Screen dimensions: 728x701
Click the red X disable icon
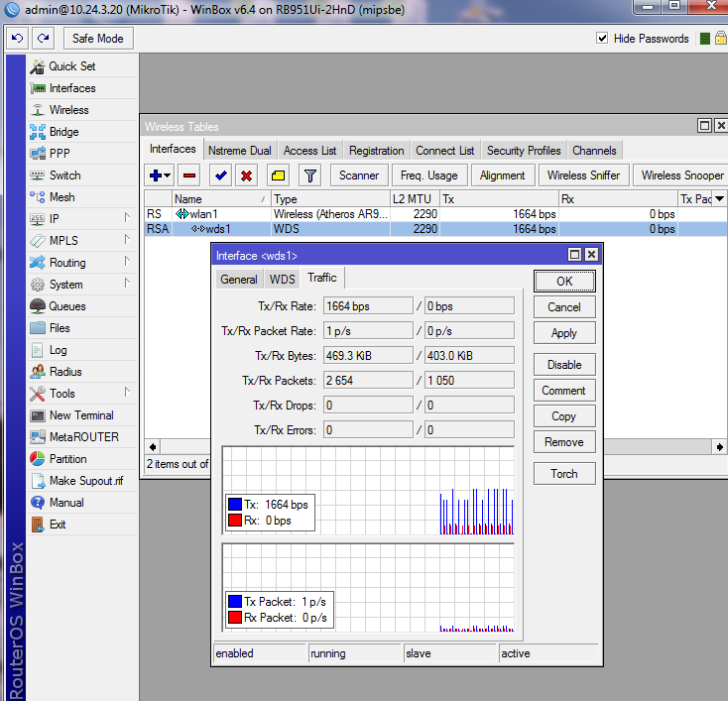(x=247, y=175)
